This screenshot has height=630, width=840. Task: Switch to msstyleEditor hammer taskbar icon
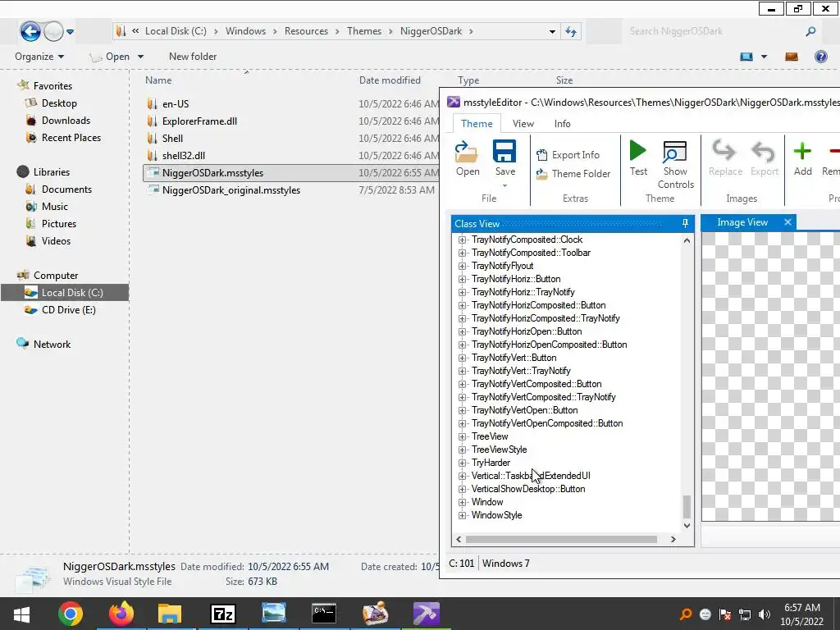click(x=427, y=614)
